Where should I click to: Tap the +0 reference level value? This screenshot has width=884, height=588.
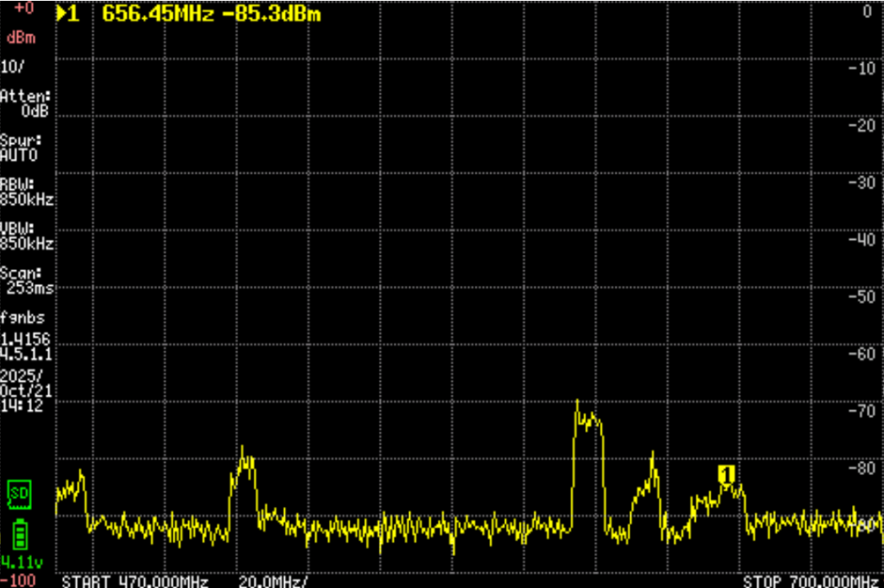24,9
